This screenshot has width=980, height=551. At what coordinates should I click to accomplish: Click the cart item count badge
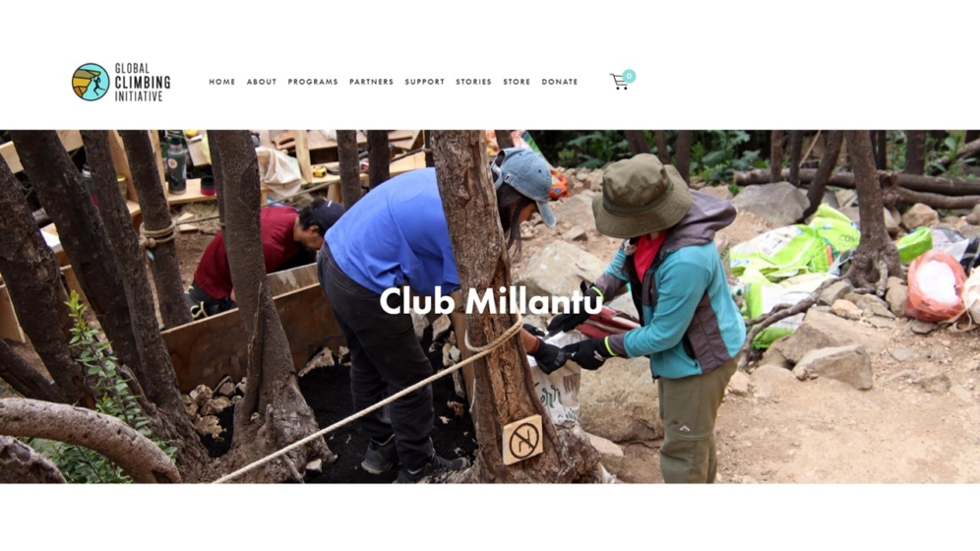tap(629, 76)
